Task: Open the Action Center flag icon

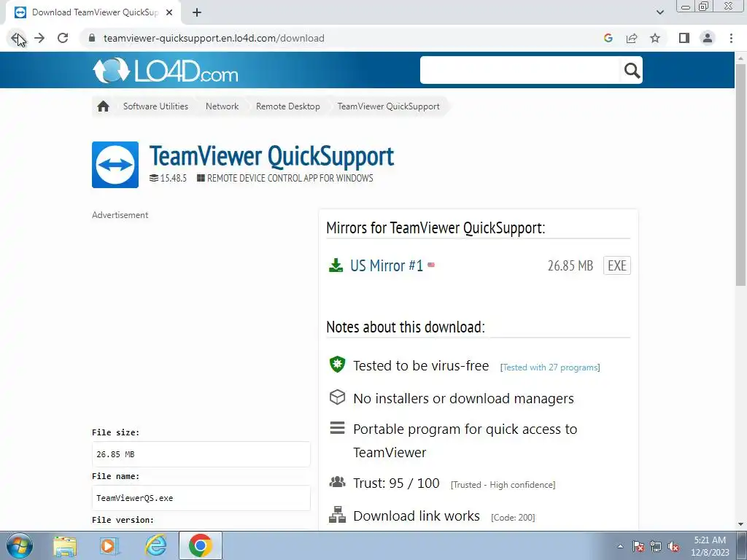Action: pos(638,546)
